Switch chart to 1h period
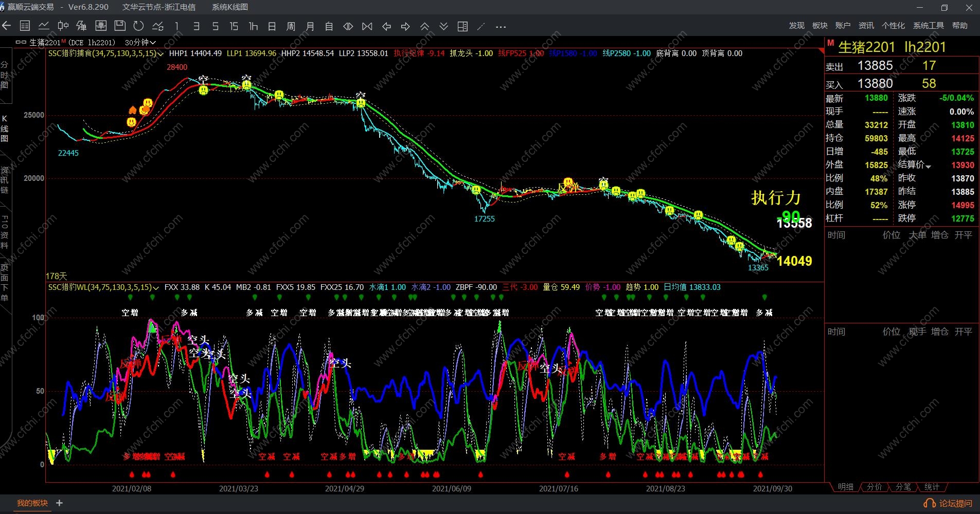Viewport: 980px width, 514px height. [253, 26]
